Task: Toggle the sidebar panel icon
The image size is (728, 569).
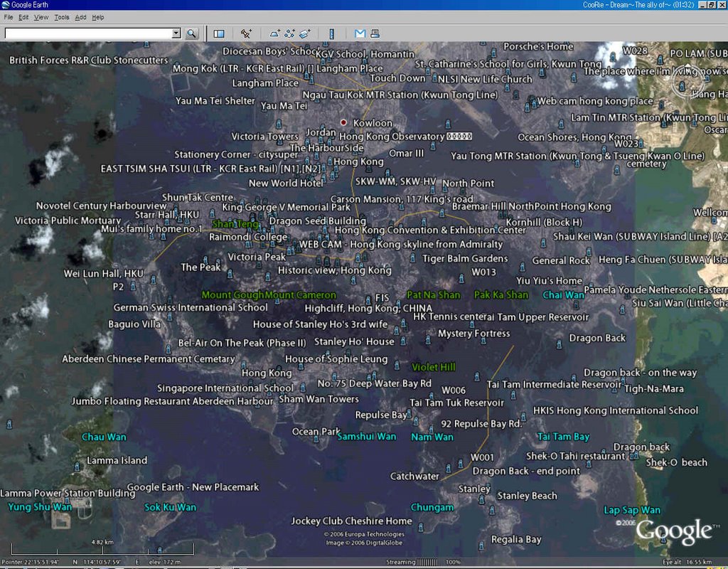Action: pos(219,33)
